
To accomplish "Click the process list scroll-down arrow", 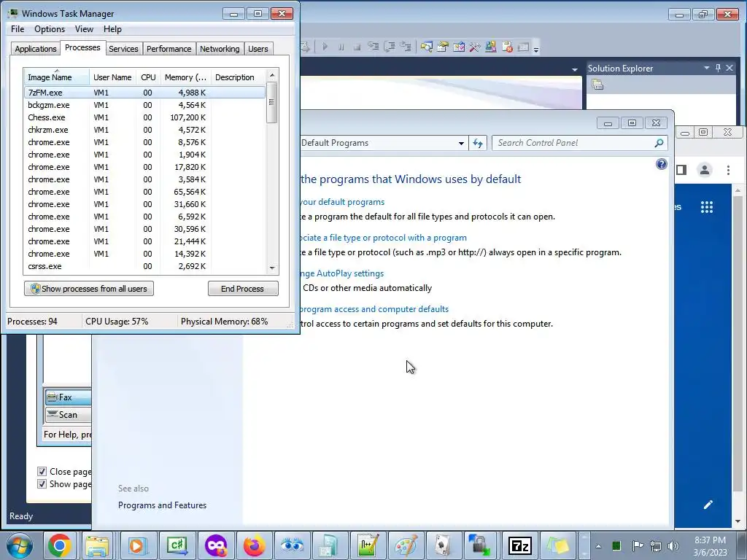I will click(272, 268).
